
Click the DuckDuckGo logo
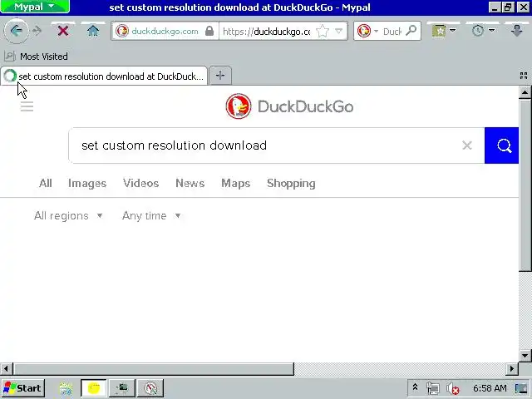click(289, 106)
